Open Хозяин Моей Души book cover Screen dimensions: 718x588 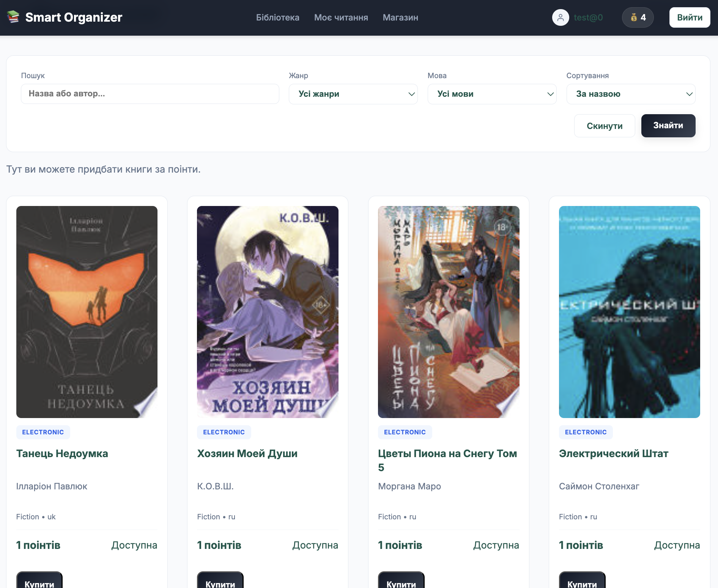(x=268, y=312)
